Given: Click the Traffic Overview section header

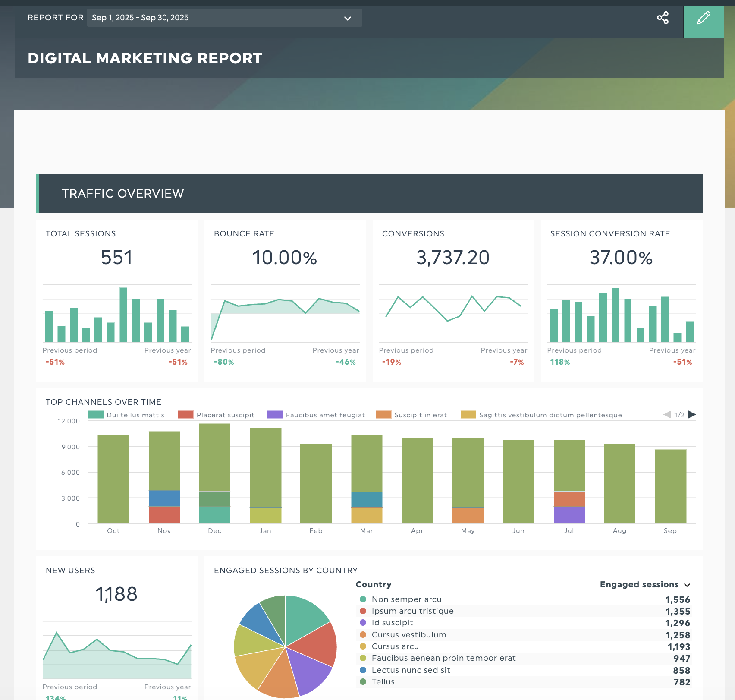Looking at the screenshot, I should tap(123, 194).
